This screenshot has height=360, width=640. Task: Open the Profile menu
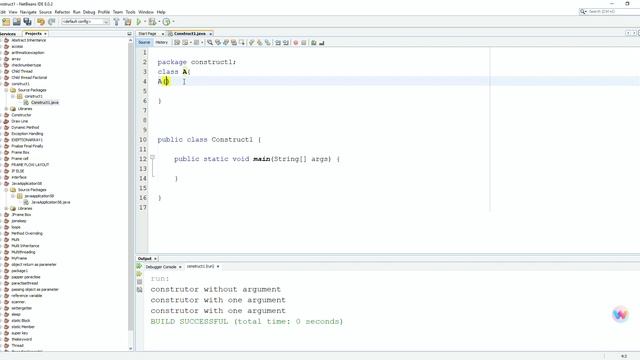point(104,12)
